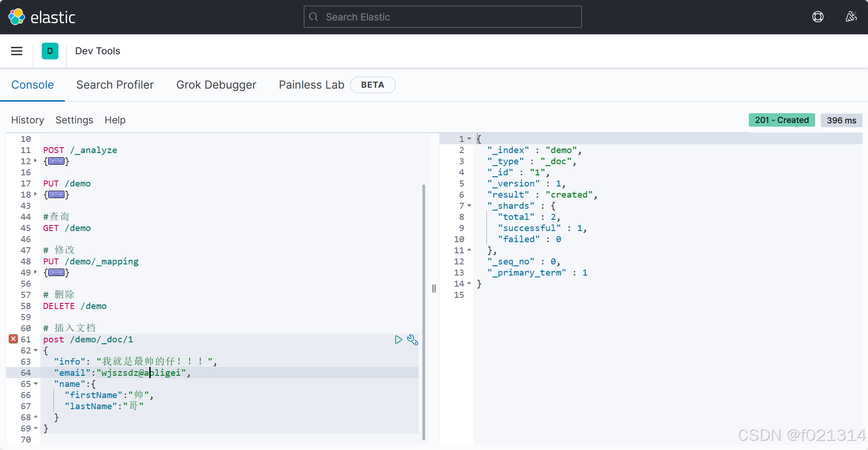868x450 pixels.
Task: Expand collapsed body badge under PUT /demo
Action: 57,195
